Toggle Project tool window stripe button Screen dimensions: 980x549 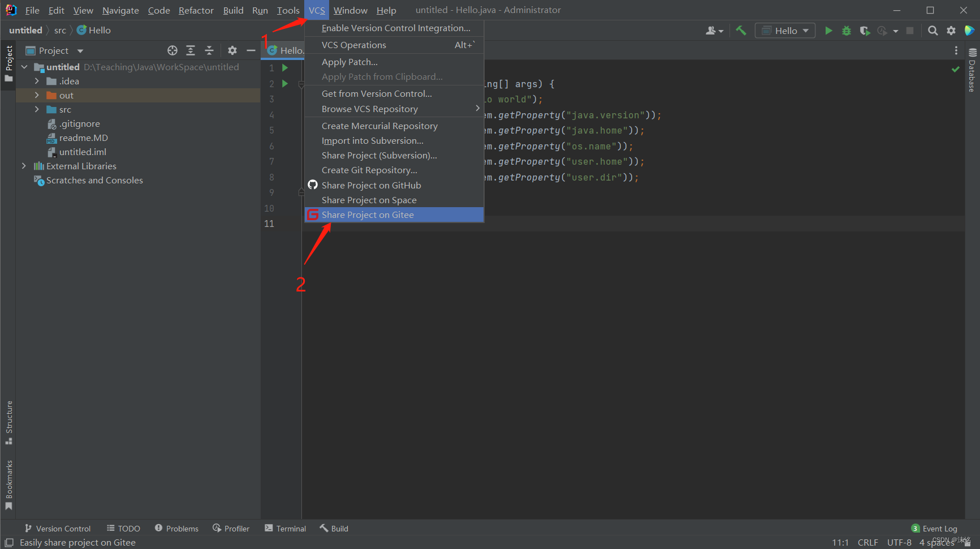[x=8, y=63]
